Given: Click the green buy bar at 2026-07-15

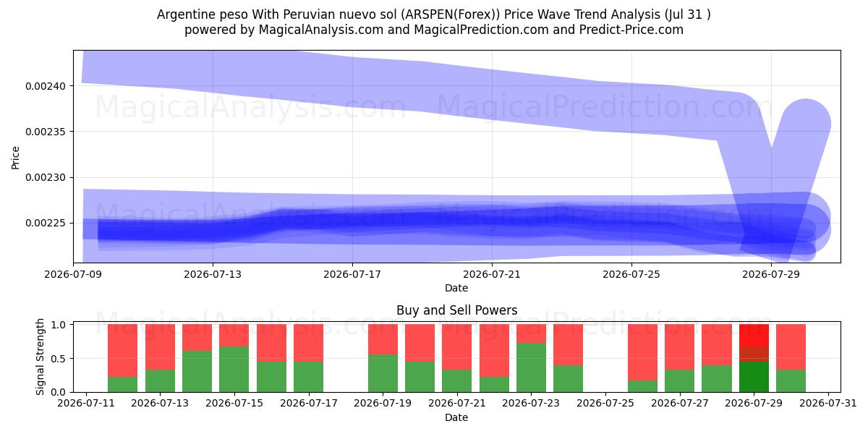Looking at the screenshot, I should click(234, 369).
